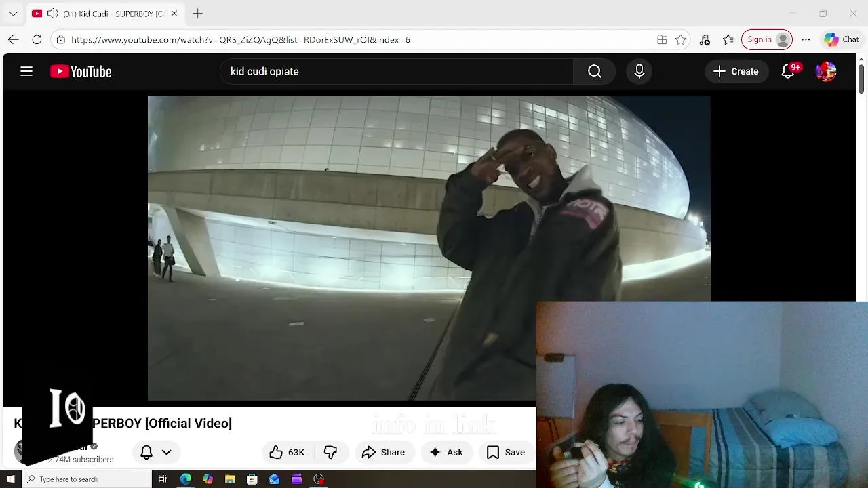Open the tab actions dropdown menu
868x488 pixels.
(x=13, y=14)
